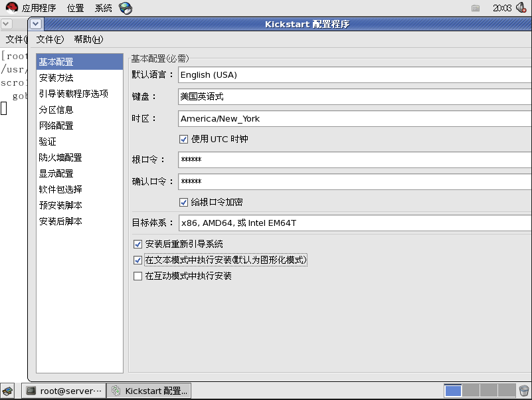Image resolution: width=532 pixels, height=400 pixels.
Task: Switch to first workspace in pager
Action: (x=453, y=391)
